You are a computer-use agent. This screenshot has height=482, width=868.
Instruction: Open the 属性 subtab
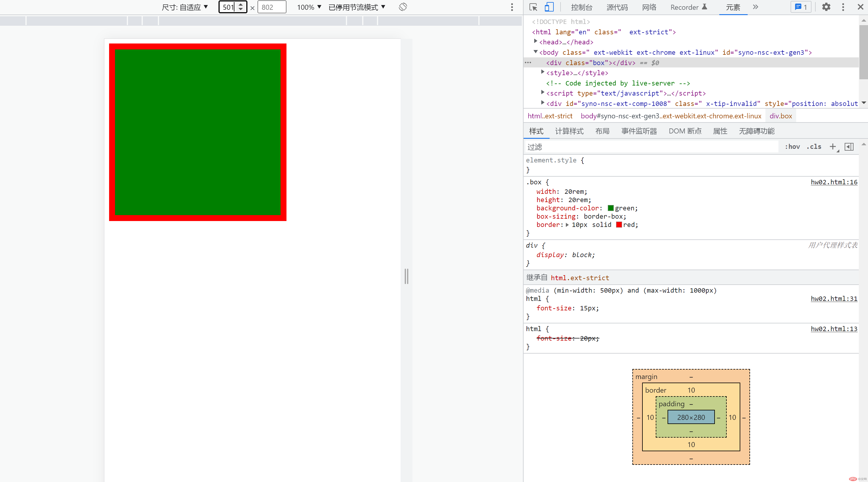coord(720,131)
